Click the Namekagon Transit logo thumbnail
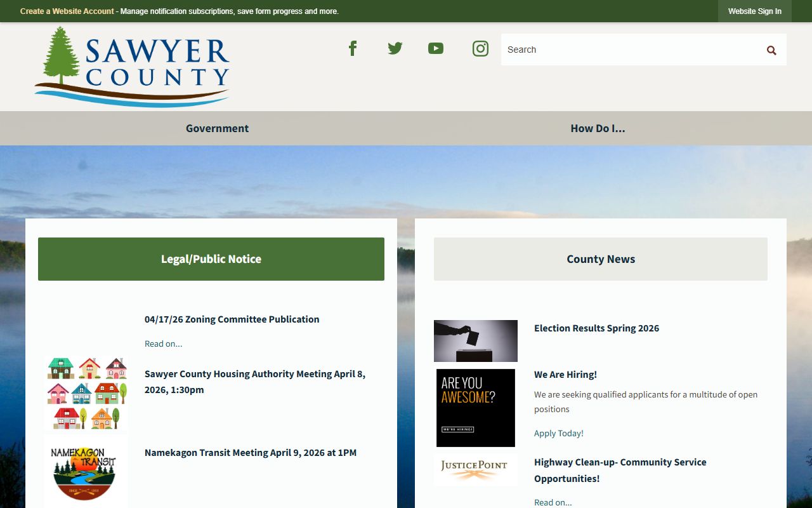This screenshot has width=812, height=508. click(86, 472)
